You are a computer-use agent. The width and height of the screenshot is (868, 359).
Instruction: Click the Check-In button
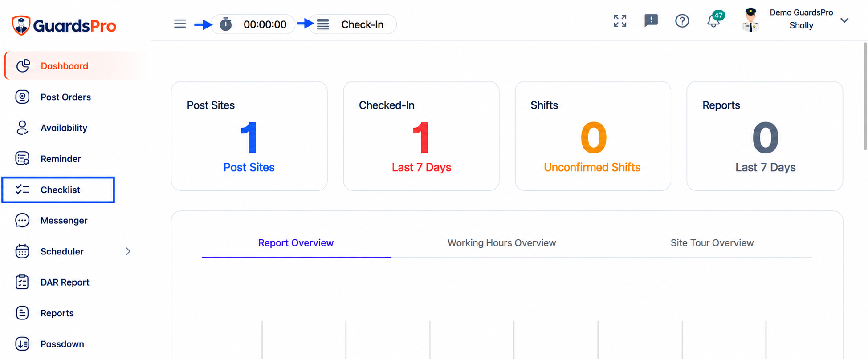coord(353,24)
